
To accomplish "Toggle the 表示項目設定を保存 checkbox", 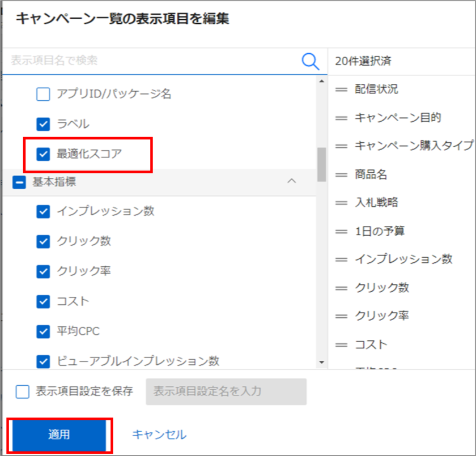I will [x=23, y=391].
